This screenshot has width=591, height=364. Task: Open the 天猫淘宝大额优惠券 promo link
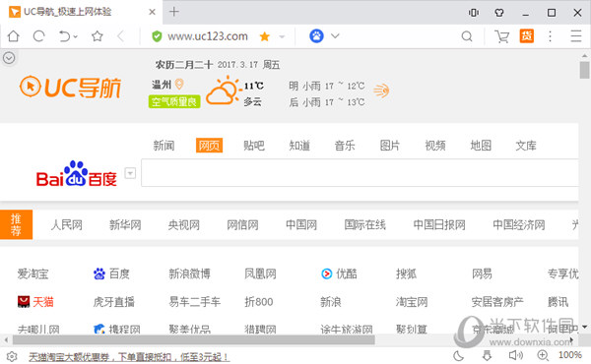pyautogui.click(x=128, y=356)
